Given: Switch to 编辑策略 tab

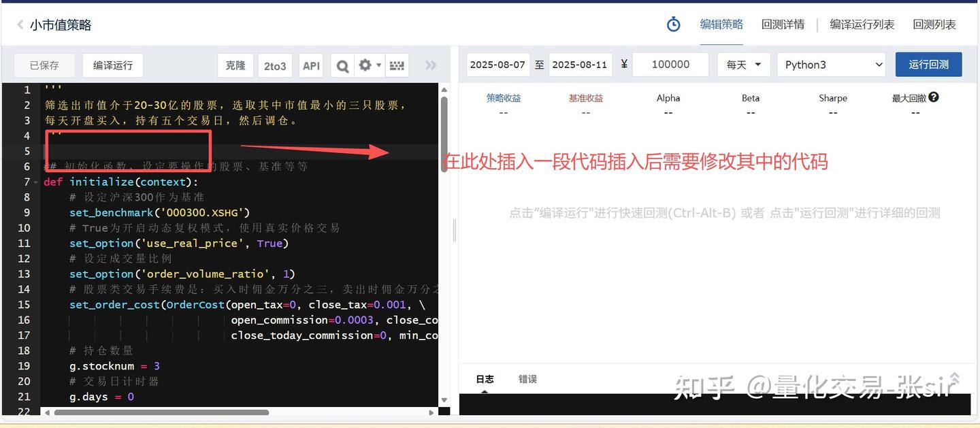Looking at the screenshot, I should pos(721,24).
